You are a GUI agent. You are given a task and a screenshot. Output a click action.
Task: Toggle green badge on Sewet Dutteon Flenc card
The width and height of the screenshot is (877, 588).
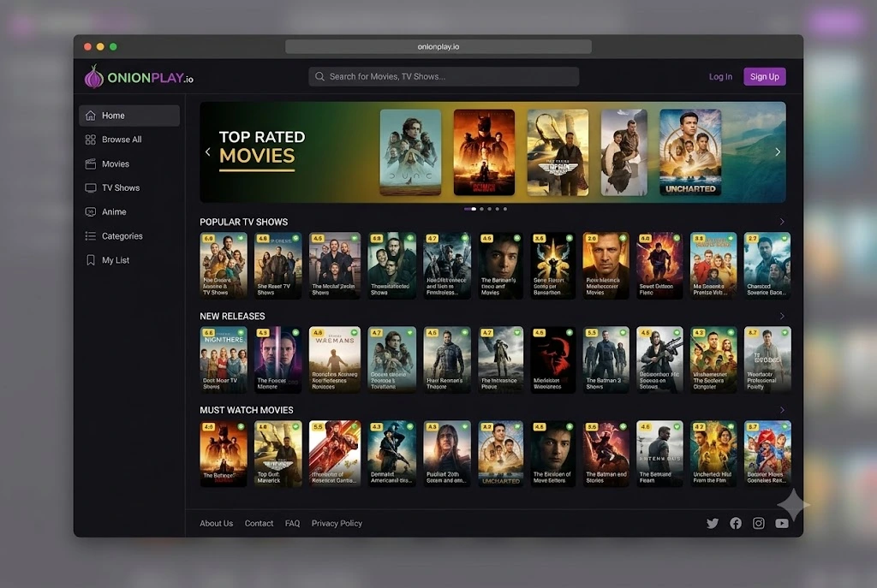point(677,238)
